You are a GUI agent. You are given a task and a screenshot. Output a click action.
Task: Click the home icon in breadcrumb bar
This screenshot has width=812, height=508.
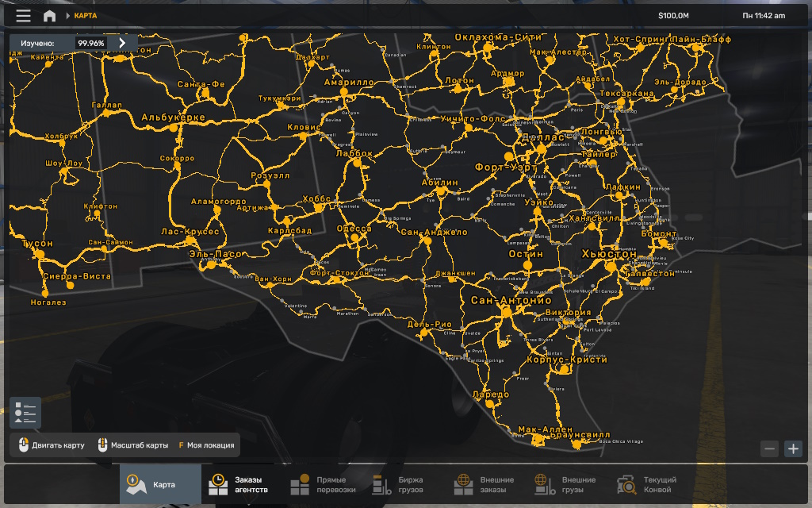49,16
